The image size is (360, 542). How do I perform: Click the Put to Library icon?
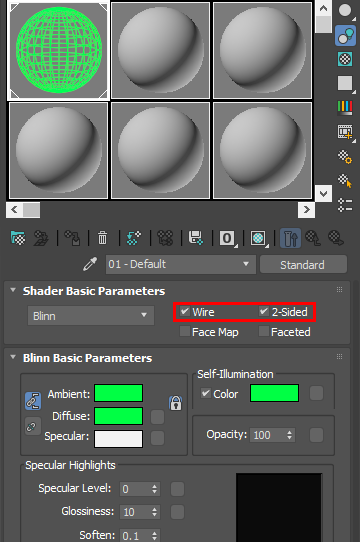pos(196,238)
